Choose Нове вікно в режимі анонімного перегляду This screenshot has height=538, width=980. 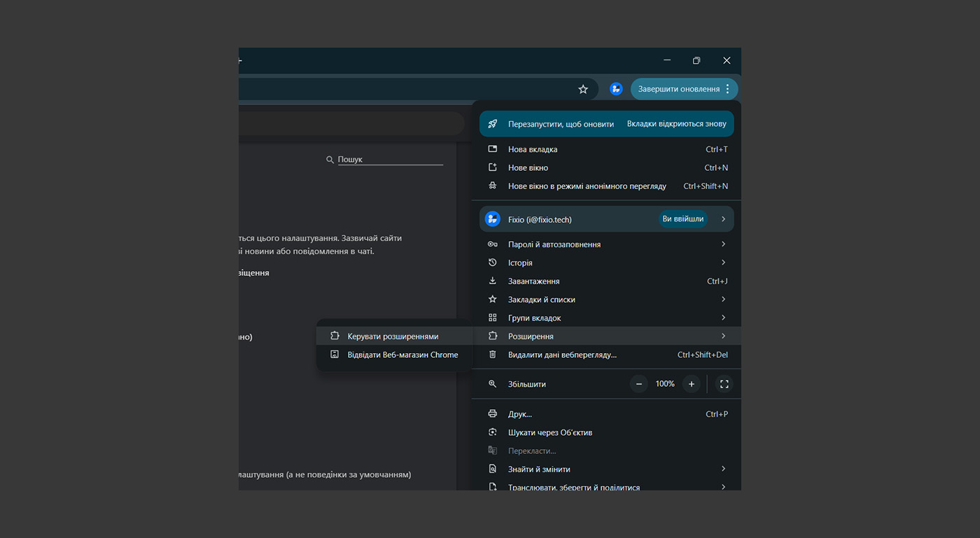[x=587, y=186]
